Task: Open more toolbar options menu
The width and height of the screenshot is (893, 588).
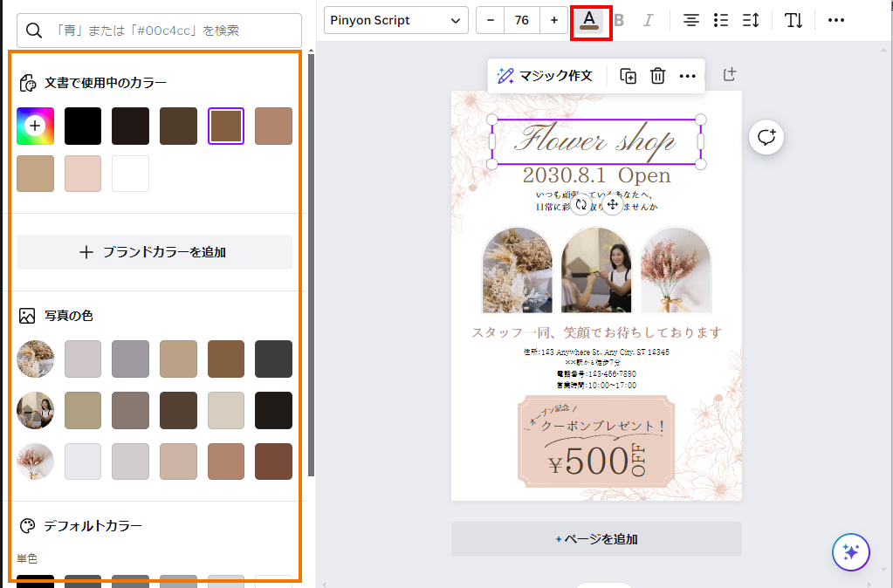Action: (x=835, y=20)
